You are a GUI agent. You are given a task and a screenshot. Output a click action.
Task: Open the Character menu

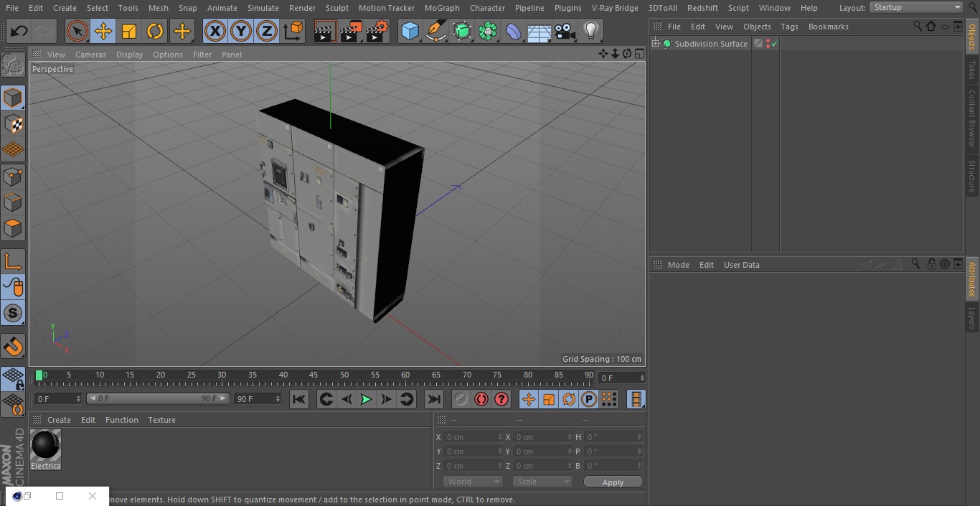(x=487, y=8)
